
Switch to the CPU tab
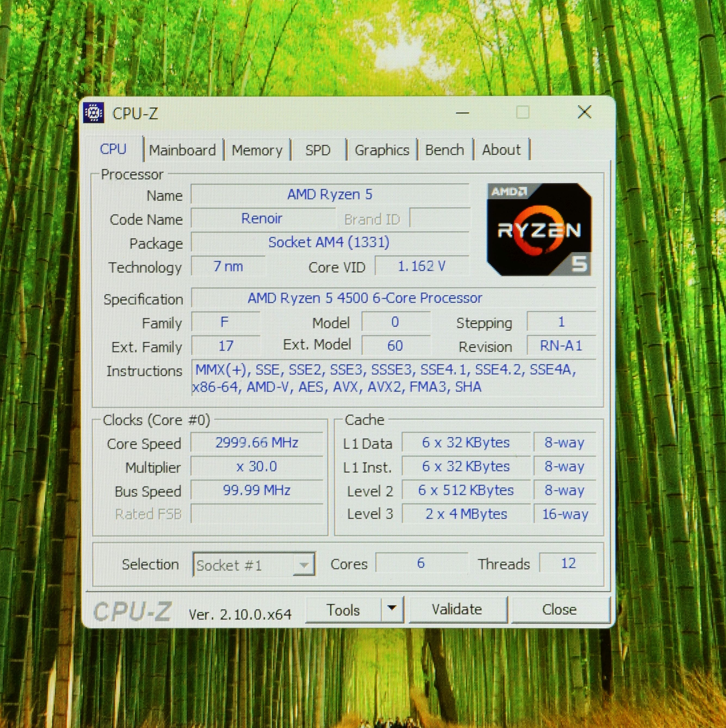coord(113,149)
